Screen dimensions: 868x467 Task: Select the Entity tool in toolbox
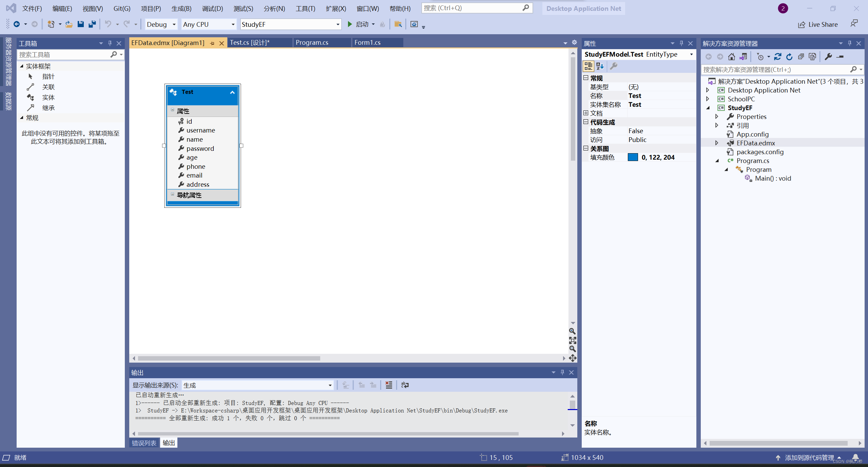48,98
